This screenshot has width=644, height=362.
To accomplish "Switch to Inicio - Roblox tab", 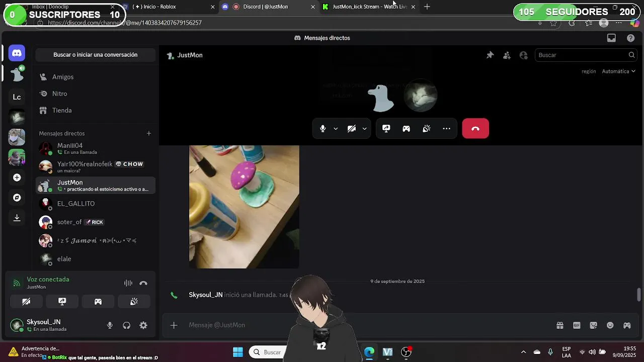I will 169,7.
